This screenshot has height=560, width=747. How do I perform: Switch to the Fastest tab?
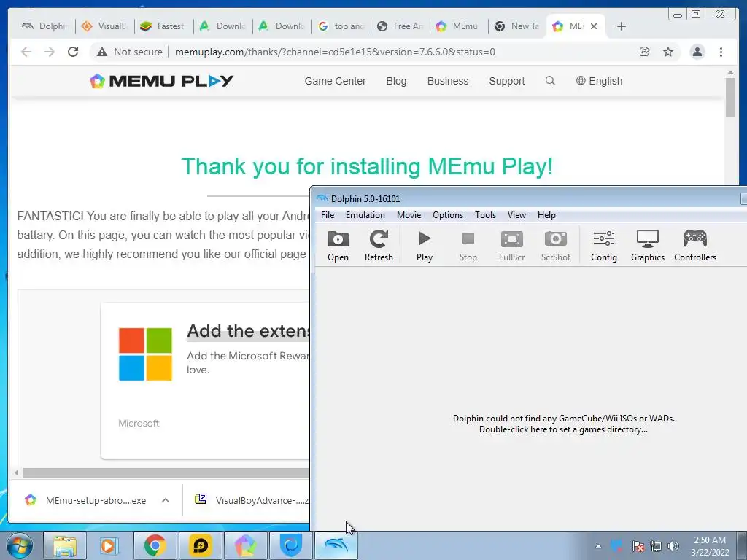[x=164, y=26]
